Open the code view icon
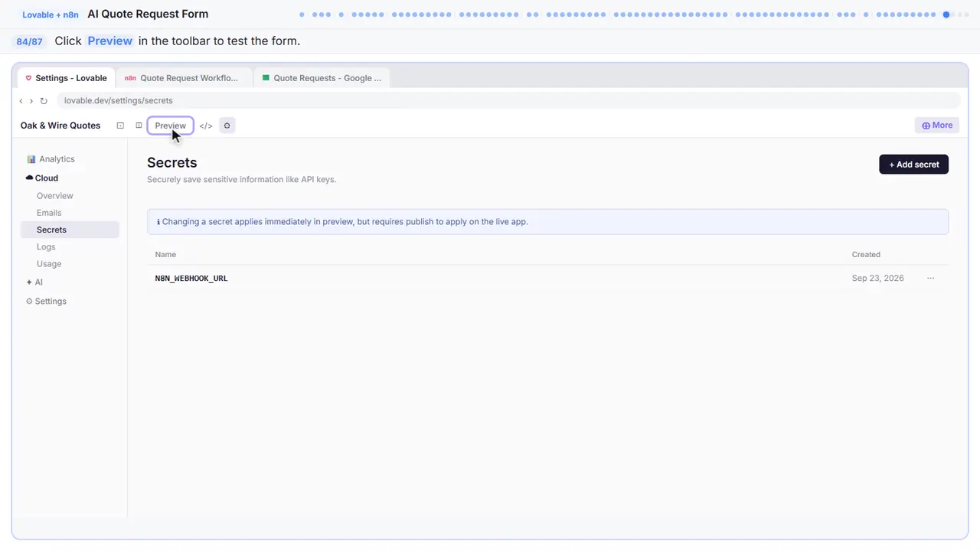 [206, 126]
